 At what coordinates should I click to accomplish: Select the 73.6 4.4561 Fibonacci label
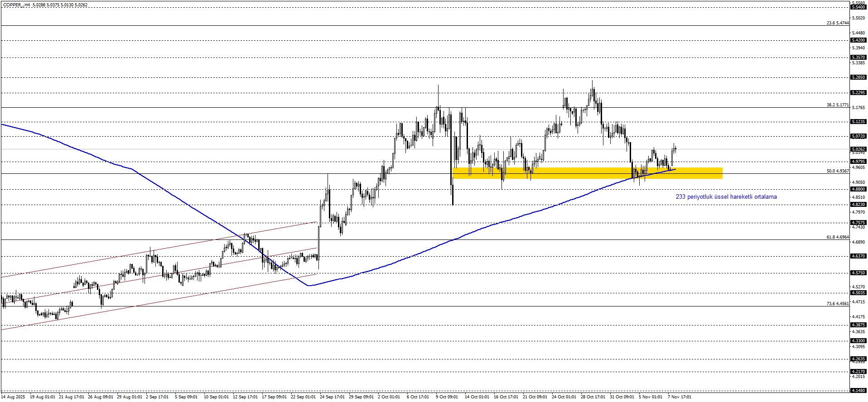[x=837, y=304]
